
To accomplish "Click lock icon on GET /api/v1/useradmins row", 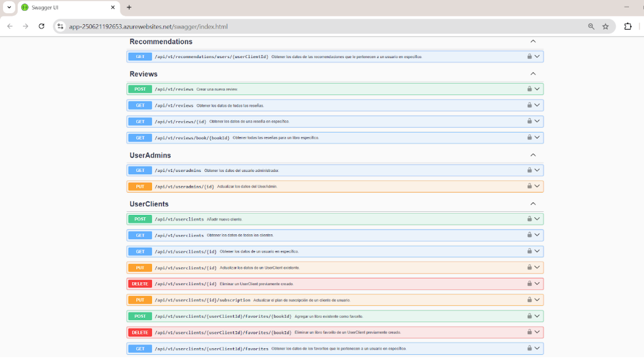I will tap(530, 170).
